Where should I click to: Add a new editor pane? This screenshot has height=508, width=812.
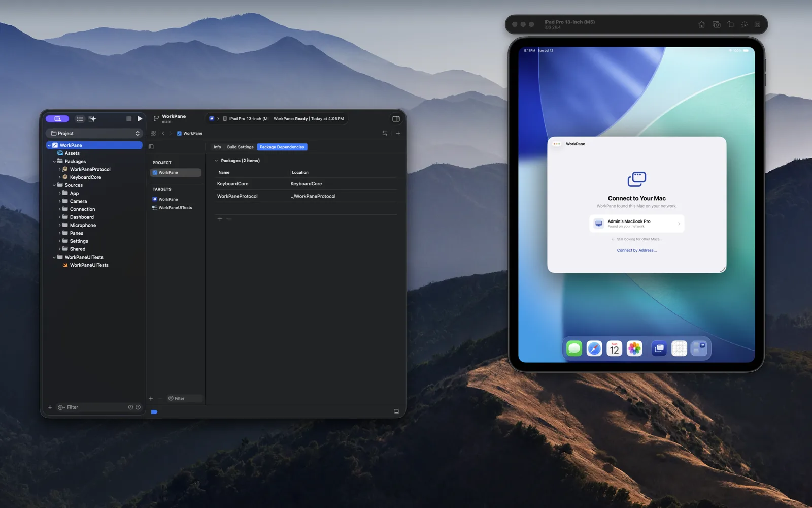[398, 133]
